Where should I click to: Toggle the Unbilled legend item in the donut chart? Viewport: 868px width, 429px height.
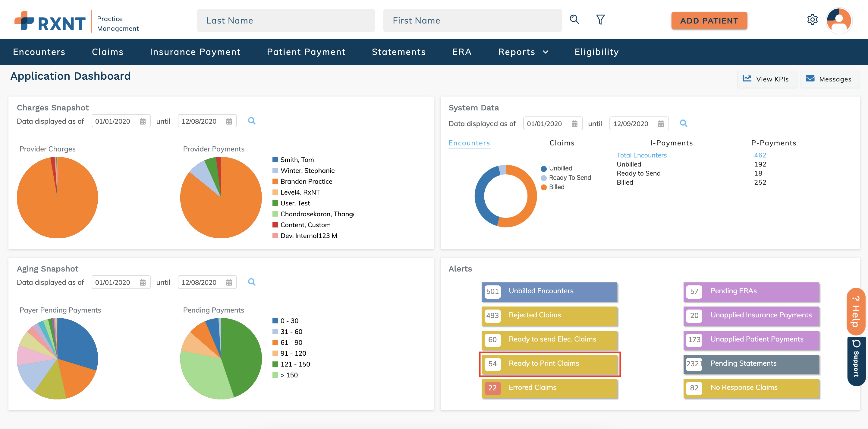coord(556,168)
